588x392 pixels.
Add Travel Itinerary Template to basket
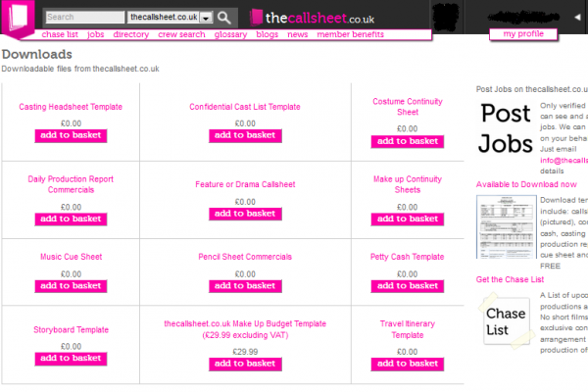click(x=408, y=364)
